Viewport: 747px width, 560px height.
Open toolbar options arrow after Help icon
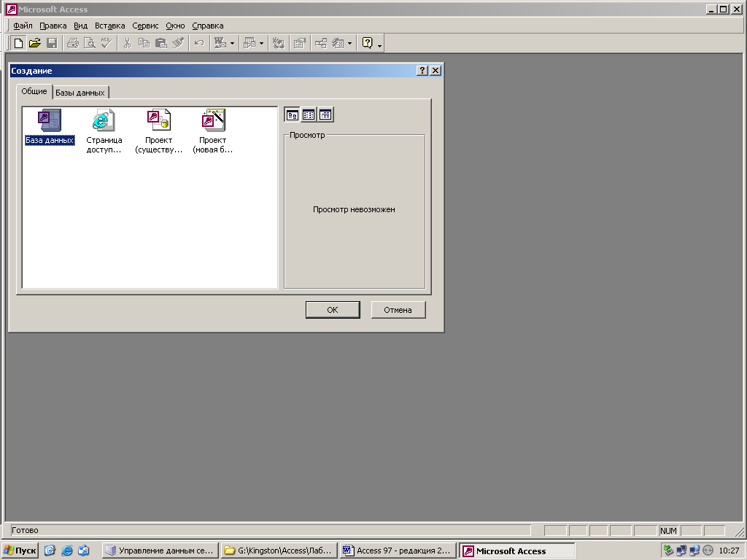[x=379, y=45]
